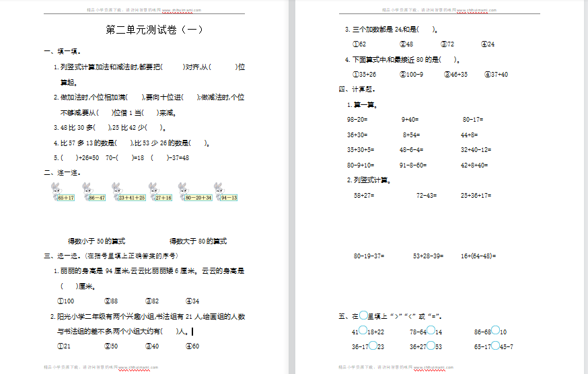This screenshot has width=588, height=374.
Task: Click the blank before −37=48
Action: (x=160, y=158)
